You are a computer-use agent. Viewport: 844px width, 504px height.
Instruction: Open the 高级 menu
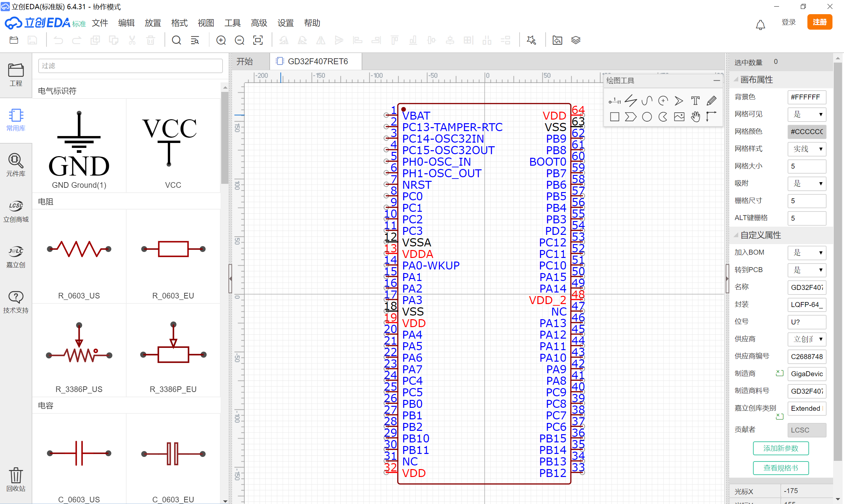259,23
